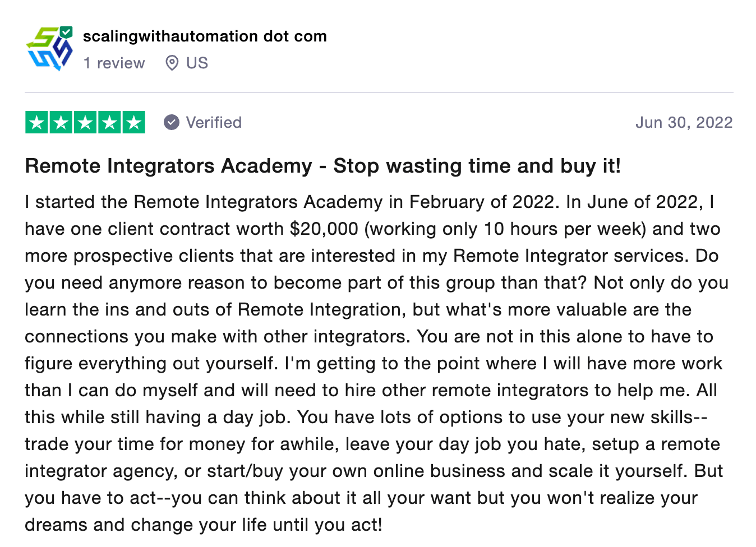Click the last line ending "until you act!"
756x547 pixels.
203,525
